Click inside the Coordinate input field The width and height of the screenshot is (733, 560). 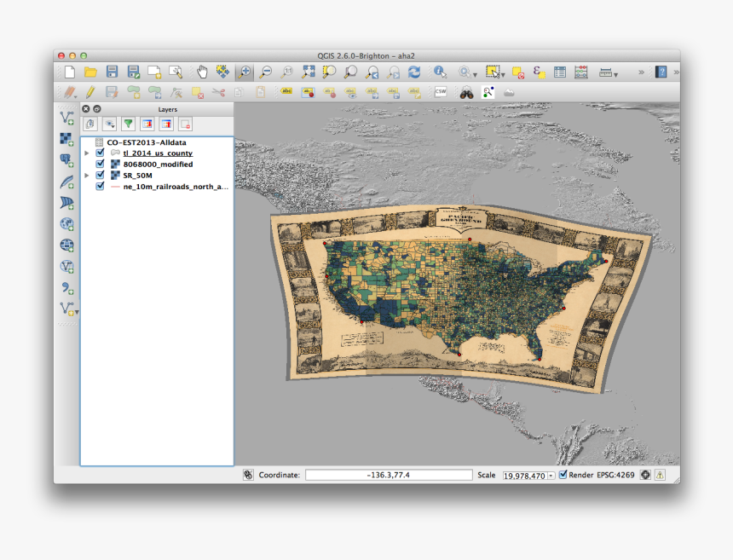click(x=388, y=473)
